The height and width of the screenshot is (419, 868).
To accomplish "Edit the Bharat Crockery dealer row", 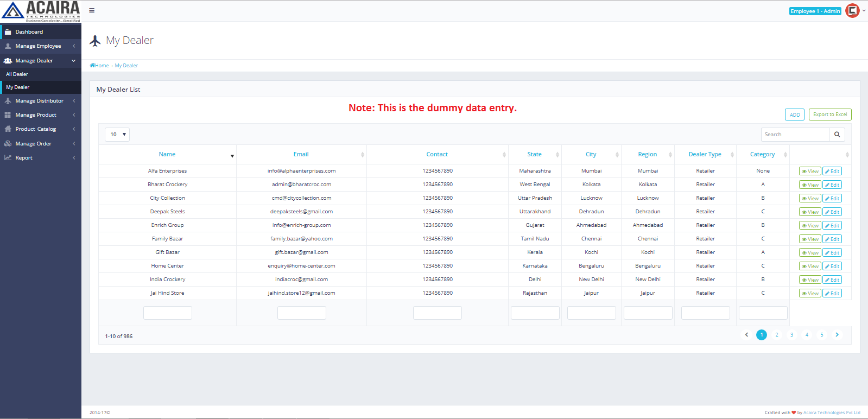I will tap(832, 185).
